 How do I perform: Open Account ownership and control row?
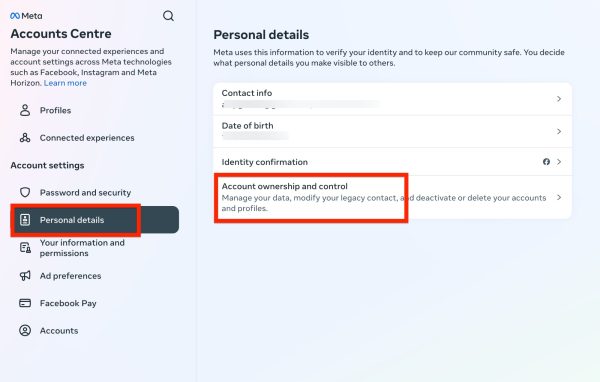[393, 197]
